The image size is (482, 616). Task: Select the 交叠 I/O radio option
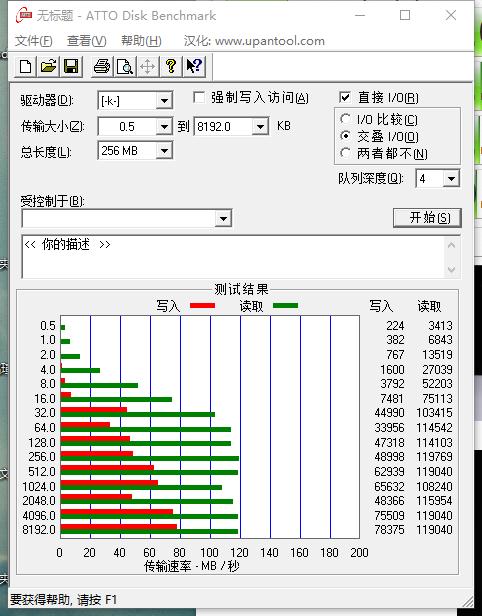click(x=345, y=136)
